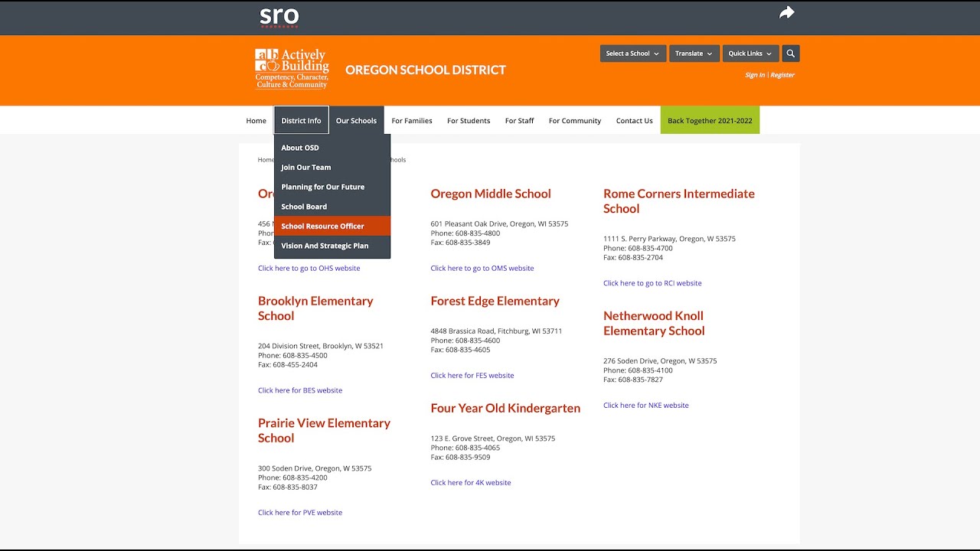
Task: Click the Oregon Middle School heading
Action: 491,194
